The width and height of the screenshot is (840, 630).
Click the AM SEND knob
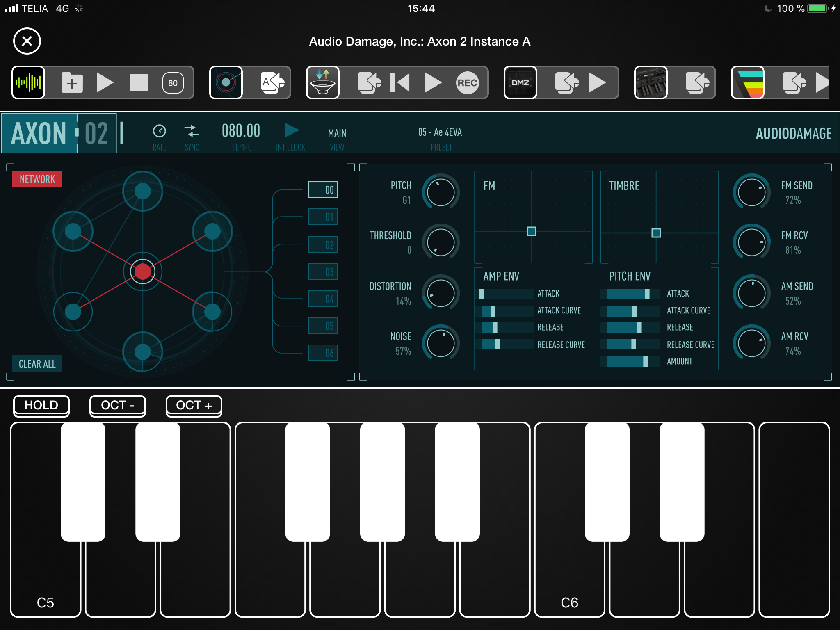tap(752, 293)
